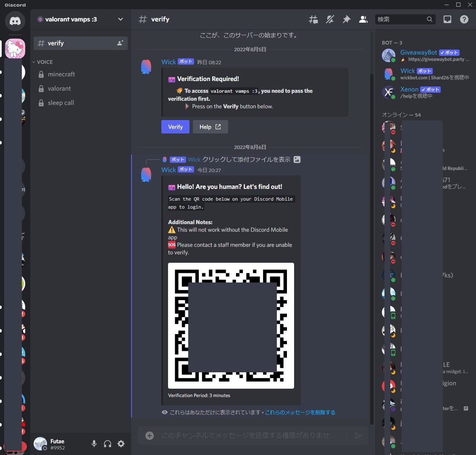The height and width of the screenshot is (455, 476).
Task: Click the plus attachment button in message box
Action: point(150,436)
